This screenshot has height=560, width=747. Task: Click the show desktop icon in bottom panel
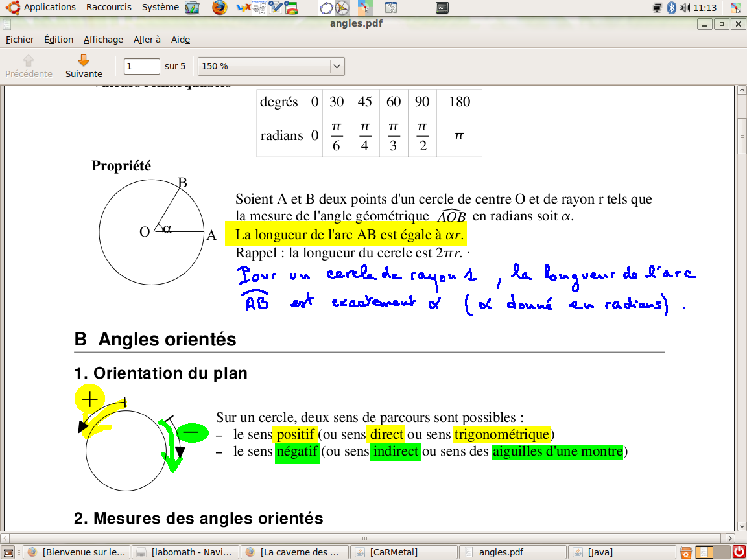tap(8, 552)
